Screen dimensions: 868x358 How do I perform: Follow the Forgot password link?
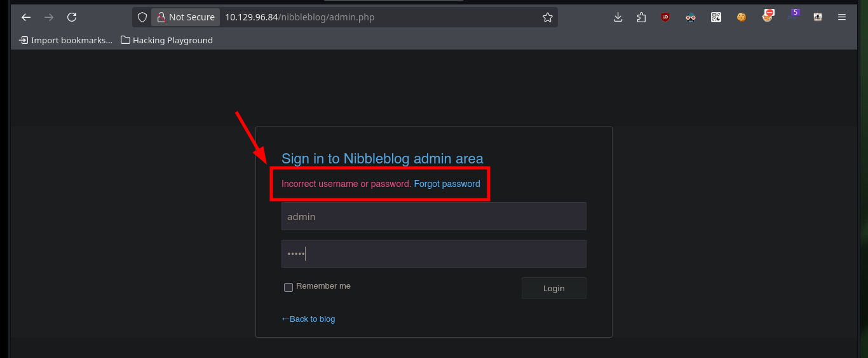click(x=447, y=184)
